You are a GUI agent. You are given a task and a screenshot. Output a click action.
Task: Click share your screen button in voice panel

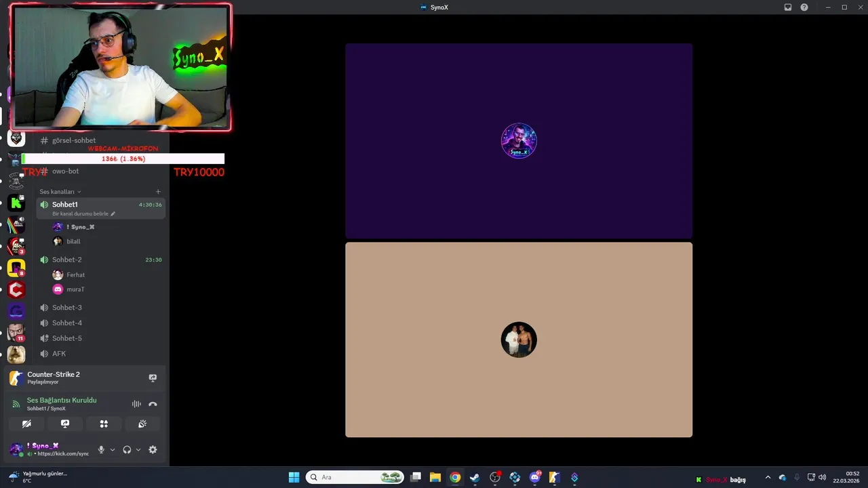coord(65,424)
